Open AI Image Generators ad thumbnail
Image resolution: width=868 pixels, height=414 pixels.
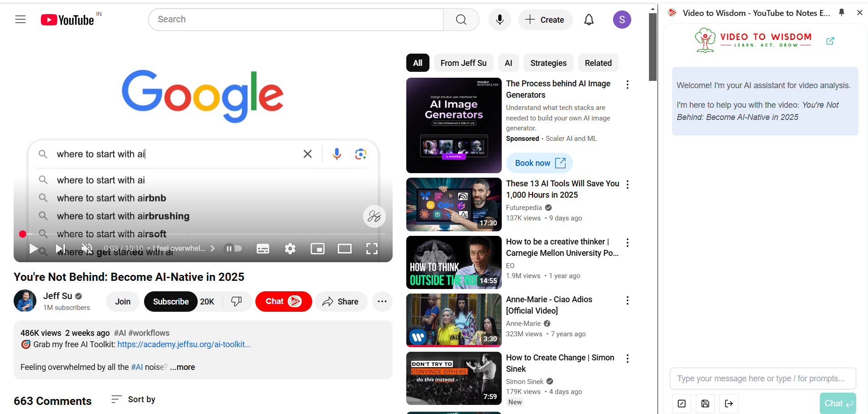pyautogui.click(x=454, y=125)
